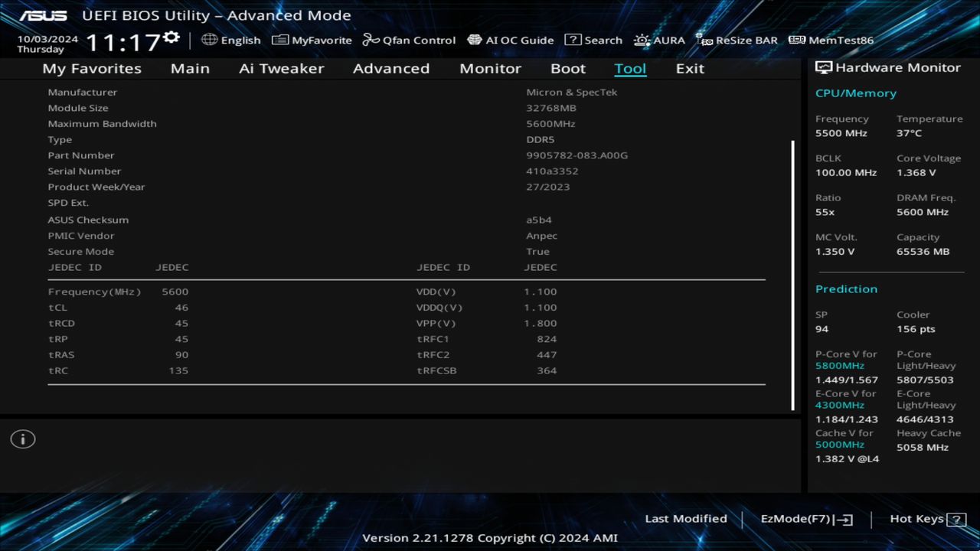View Last Modified changes
980x551 pixels.
pos(686,518)
